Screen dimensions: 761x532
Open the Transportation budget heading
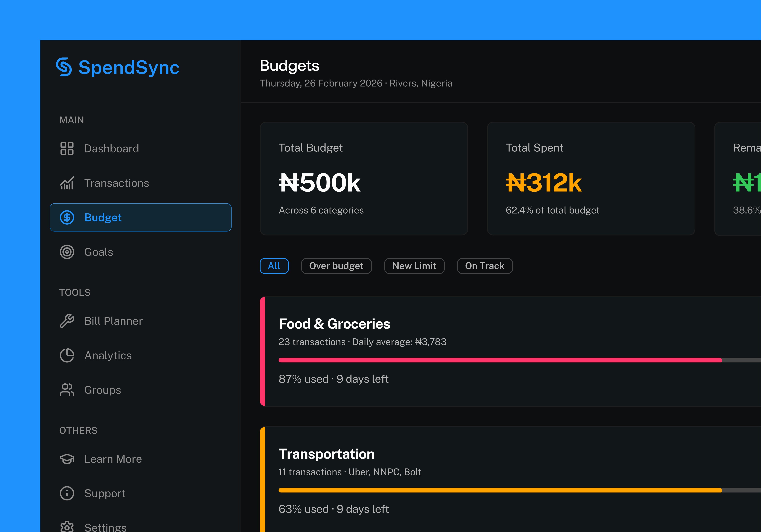click(327, 454)
